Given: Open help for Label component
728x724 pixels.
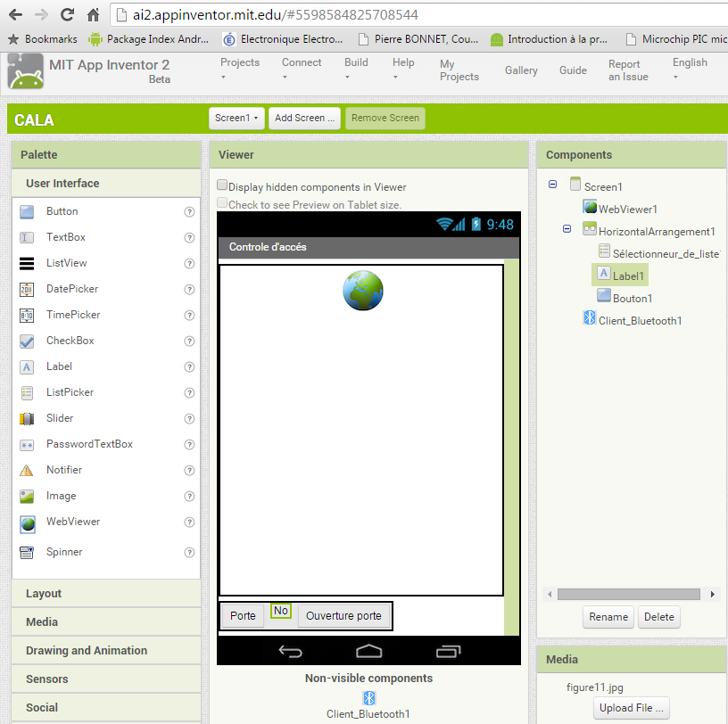Looking at the screenshot, I should click(189, 367).
